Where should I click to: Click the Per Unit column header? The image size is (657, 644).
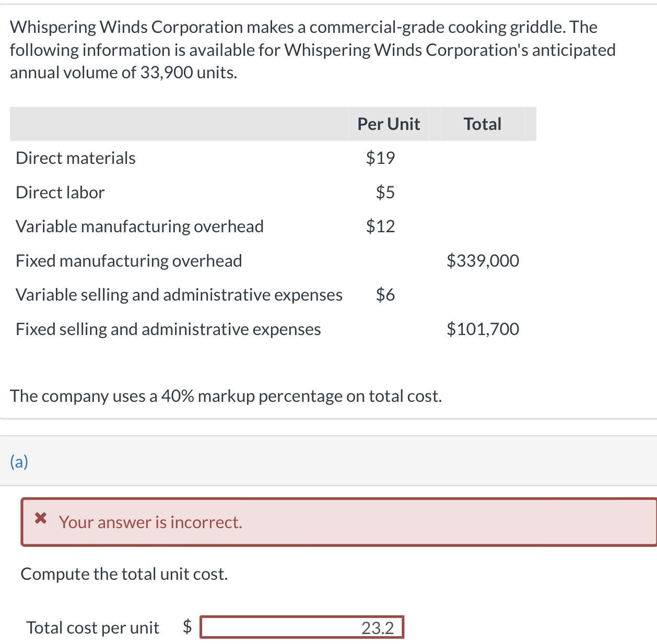click(389, 124)
